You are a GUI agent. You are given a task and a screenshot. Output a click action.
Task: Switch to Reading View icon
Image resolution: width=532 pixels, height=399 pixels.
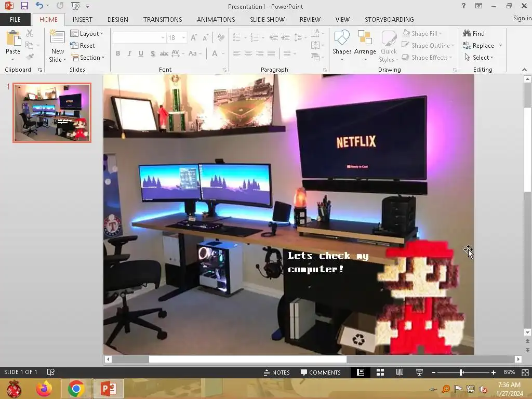400,373
